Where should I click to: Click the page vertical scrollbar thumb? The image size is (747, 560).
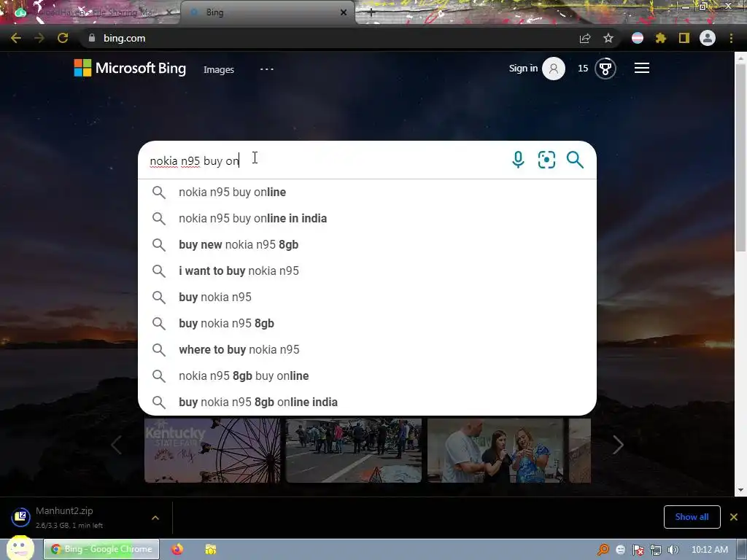point(740,157)
